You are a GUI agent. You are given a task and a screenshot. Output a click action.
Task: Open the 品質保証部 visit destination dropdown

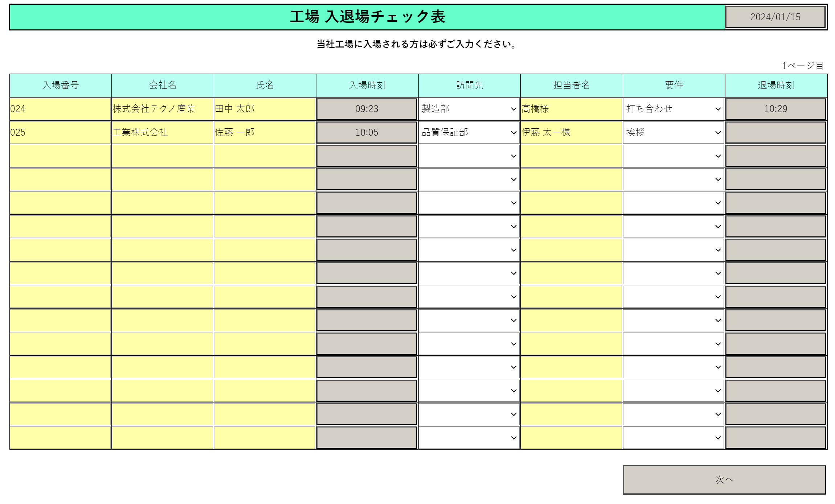click(469, 132)
